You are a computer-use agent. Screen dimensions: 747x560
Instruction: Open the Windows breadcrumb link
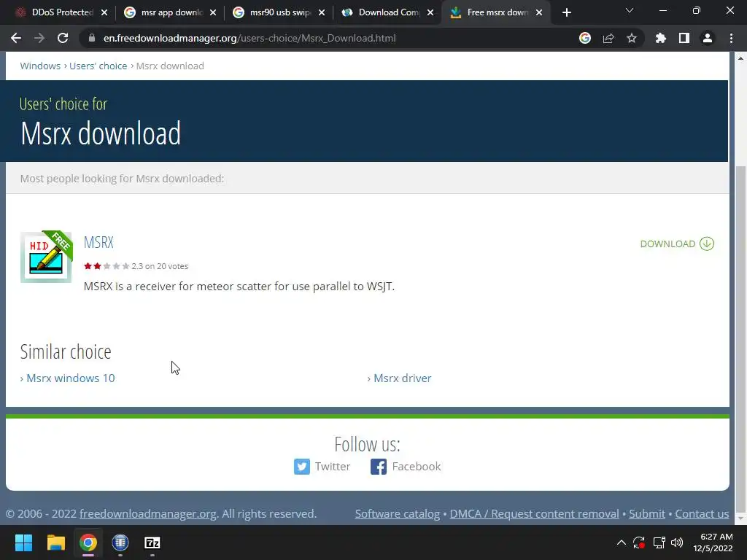tap(40, 66)
